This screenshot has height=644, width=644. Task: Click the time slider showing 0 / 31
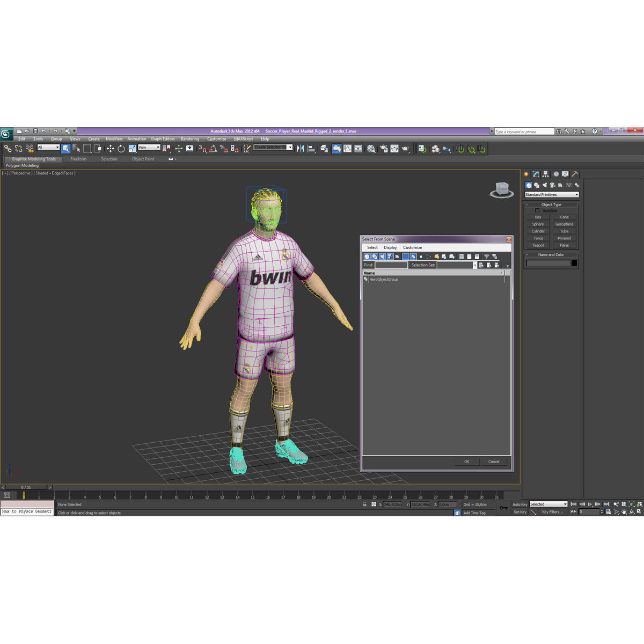pyautogui.click(x=26, y=487)
